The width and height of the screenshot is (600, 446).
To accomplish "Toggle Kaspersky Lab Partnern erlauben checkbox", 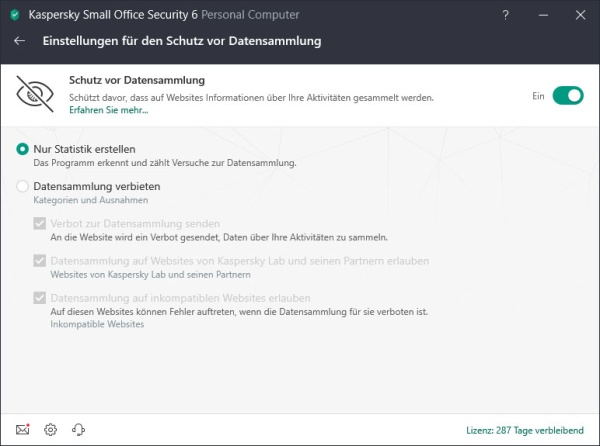I will (39, 261).
